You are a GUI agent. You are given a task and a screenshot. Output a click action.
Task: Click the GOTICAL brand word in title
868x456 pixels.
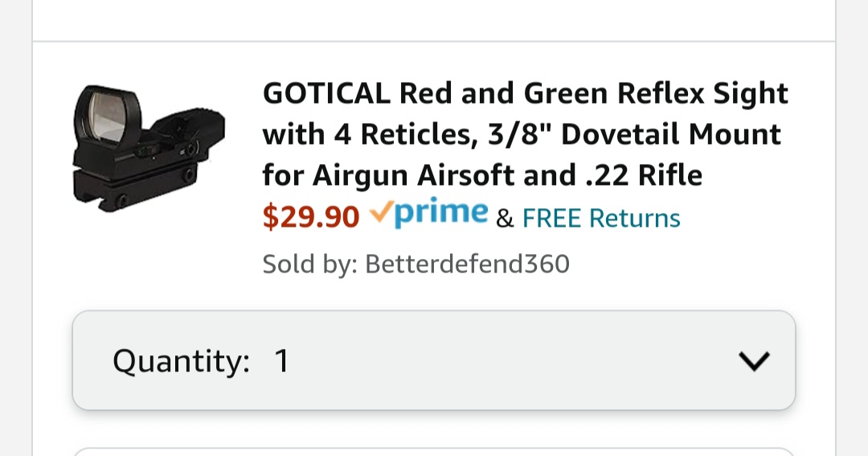pyautogui.click(x=326, y=92)
